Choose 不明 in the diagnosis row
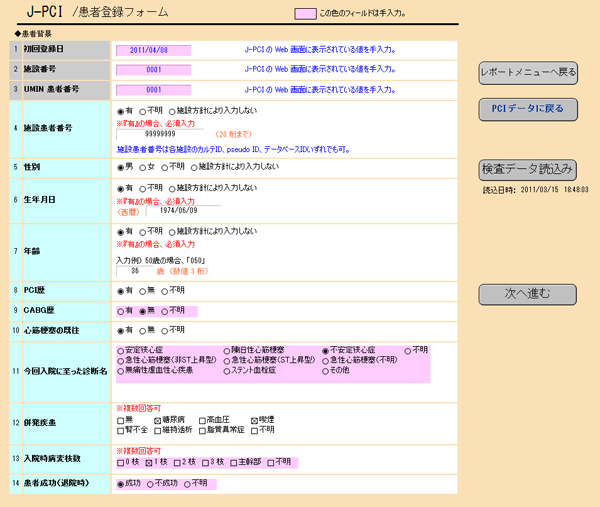600x507 pixels. 408,351
